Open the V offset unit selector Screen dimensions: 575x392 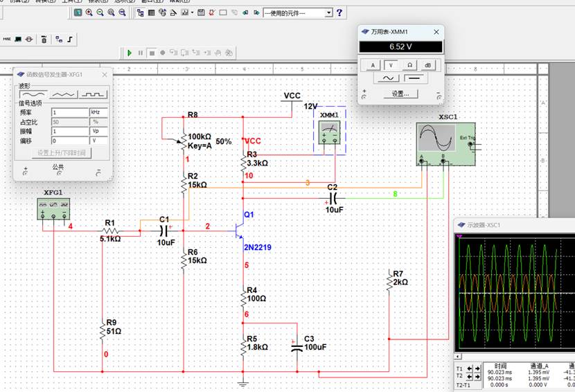pos(98,141)
